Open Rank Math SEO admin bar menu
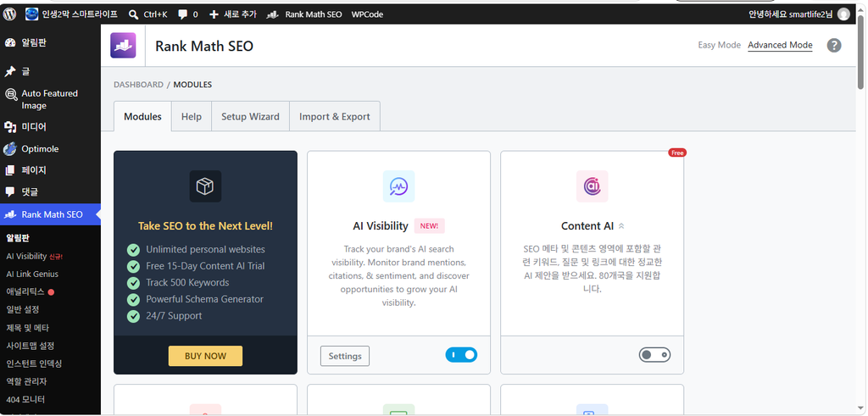Image resolution: width=868 pixels, height=416 pixels. (x=304, y=14)
